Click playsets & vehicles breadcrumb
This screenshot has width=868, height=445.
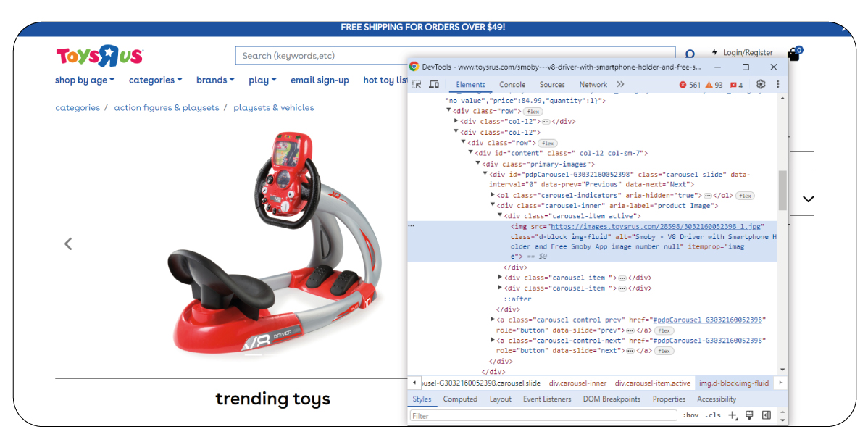click(x=273, y=108)
